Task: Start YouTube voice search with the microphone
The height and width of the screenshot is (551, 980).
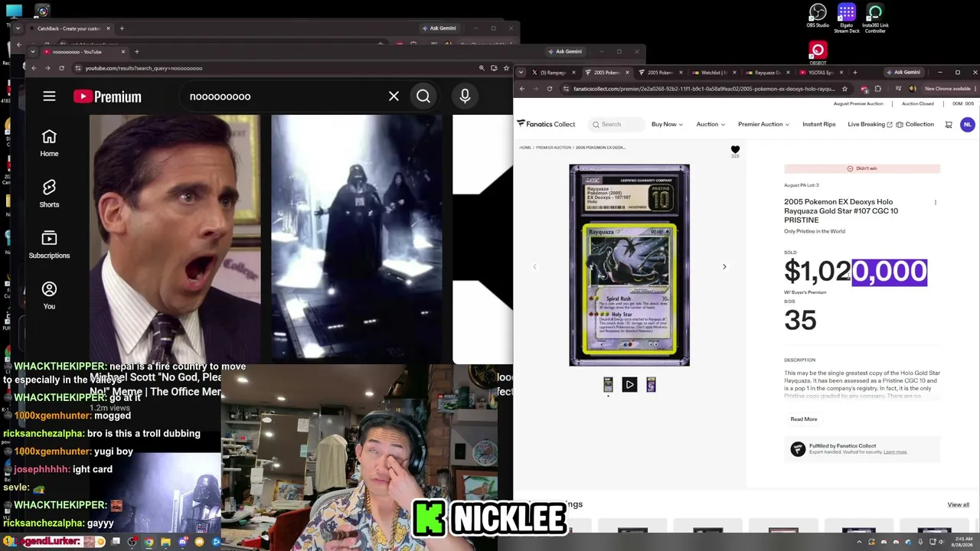Action: [465, 96]
